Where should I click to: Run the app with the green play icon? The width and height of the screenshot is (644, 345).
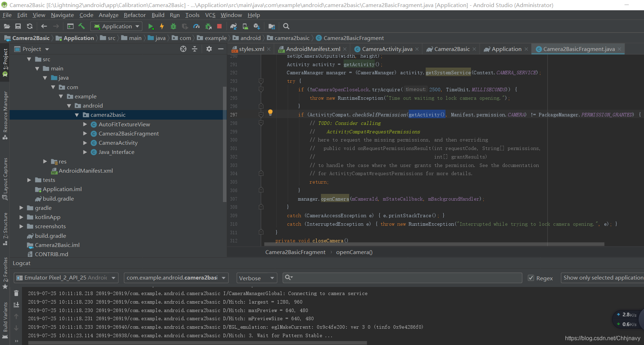(x=151, y=26)
